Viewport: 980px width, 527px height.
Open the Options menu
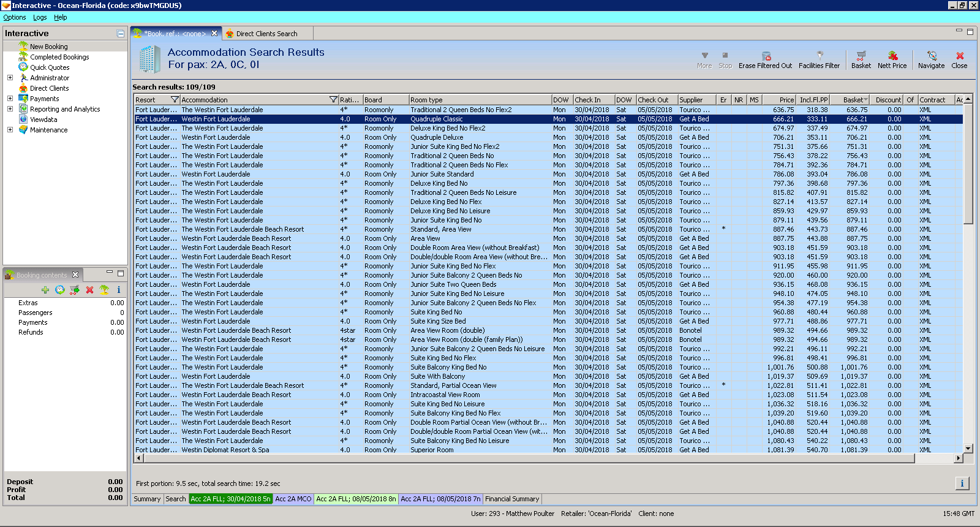(x=15, y=17)
